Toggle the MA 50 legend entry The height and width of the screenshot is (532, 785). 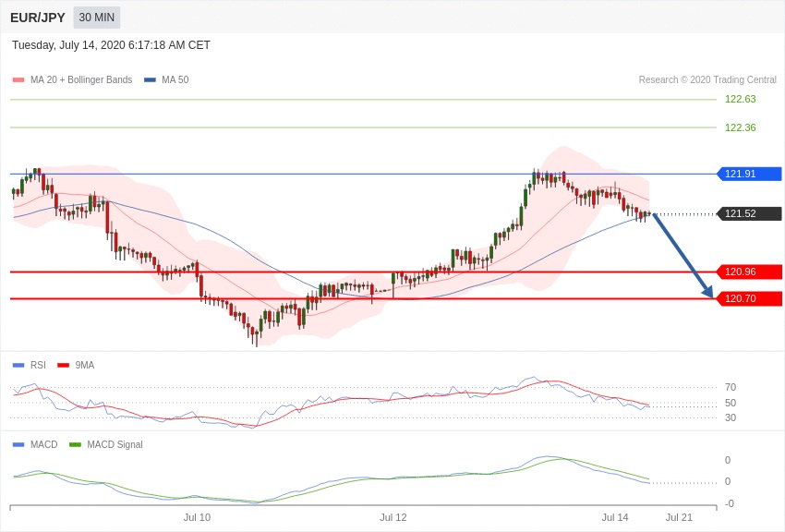point(166,80)
